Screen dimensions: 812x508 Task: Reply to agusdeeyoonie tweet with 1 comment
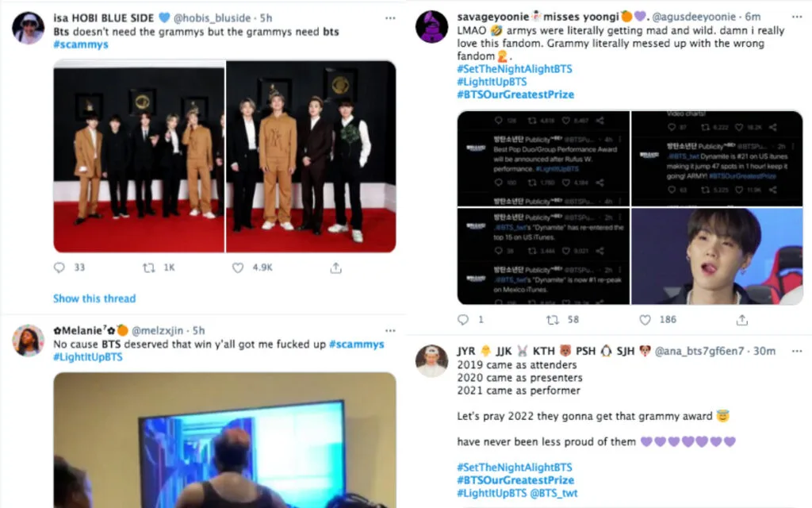coord(463,320)
